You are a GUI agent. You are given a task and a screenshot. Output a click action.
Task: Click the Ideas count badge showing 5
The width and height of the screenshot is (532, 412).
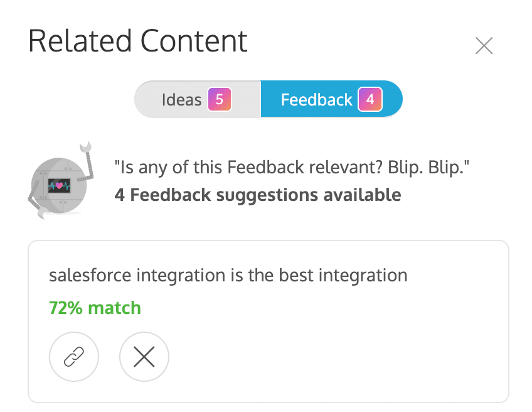[220, 99]
